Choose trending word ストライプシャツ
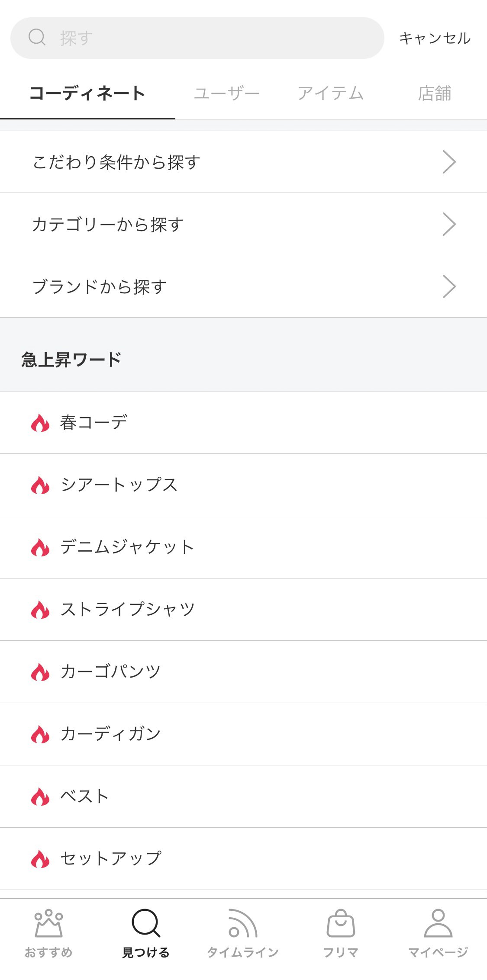Viewport: 487px width, 980px height. click(128, 609)
